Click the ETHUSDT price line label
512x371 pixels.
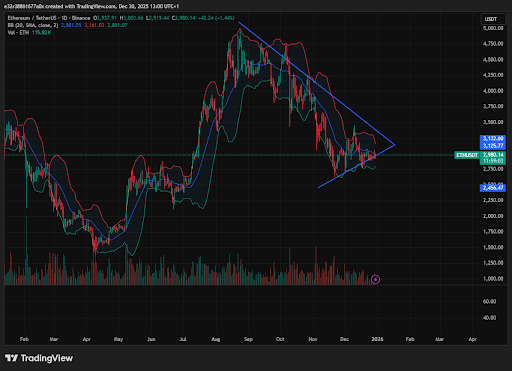[467, 155]
